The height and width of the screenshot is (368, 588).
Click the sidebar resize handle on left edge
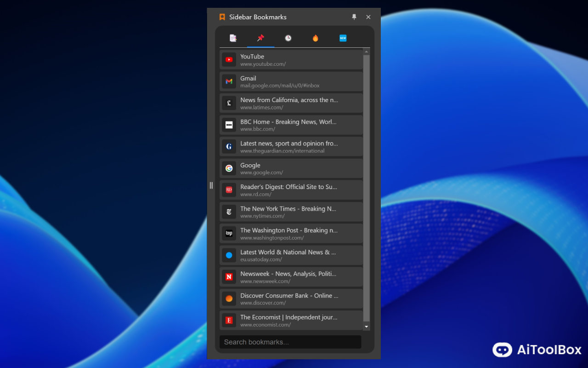click(x=211, y=185)
